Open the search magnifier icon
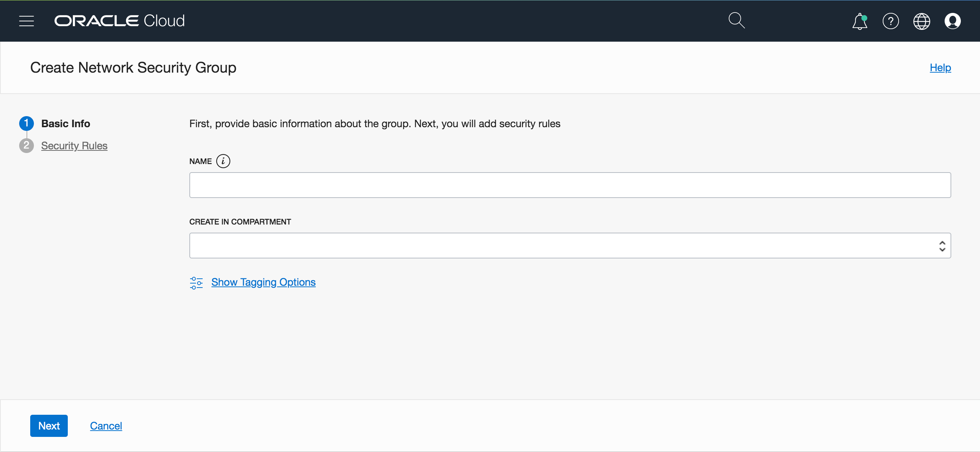 pos(736,21)
